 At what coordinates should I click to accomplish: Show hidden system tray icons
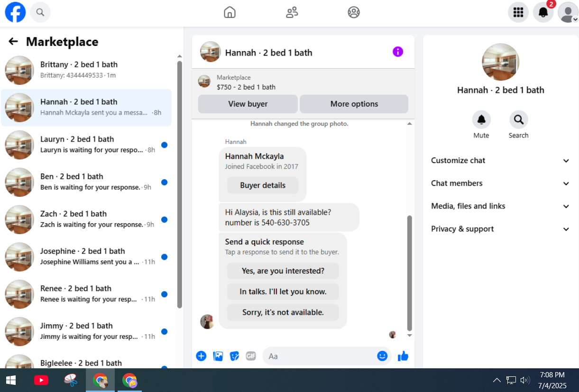click(497, 380)
